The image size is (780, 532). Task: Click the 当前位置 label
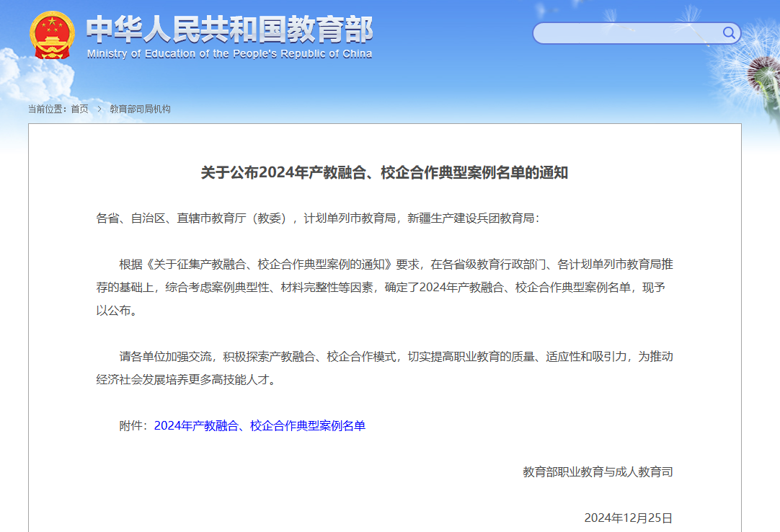pos(47,110)
